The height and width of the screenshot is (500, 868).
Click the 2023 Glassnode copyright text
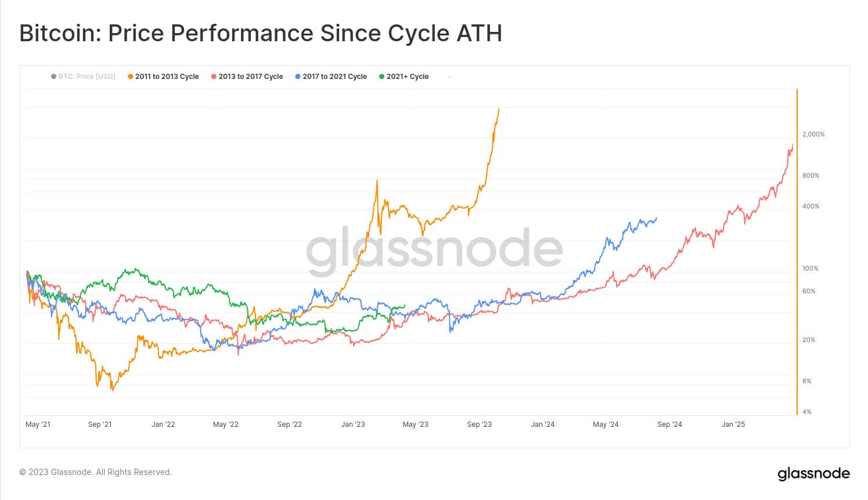pyautogui.click(x=96, y=472)
